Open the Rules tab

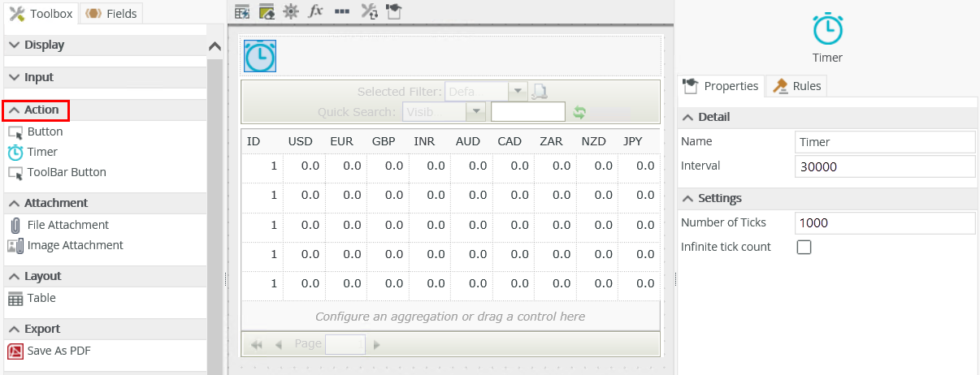click(797, 86)
